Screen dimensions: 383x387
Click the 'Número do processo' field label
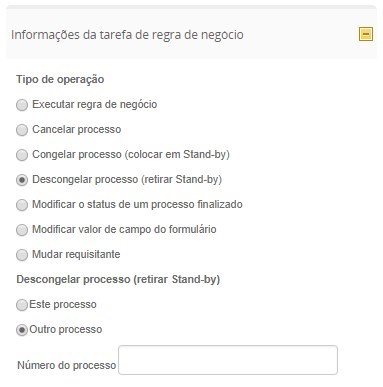coord(67,365)
